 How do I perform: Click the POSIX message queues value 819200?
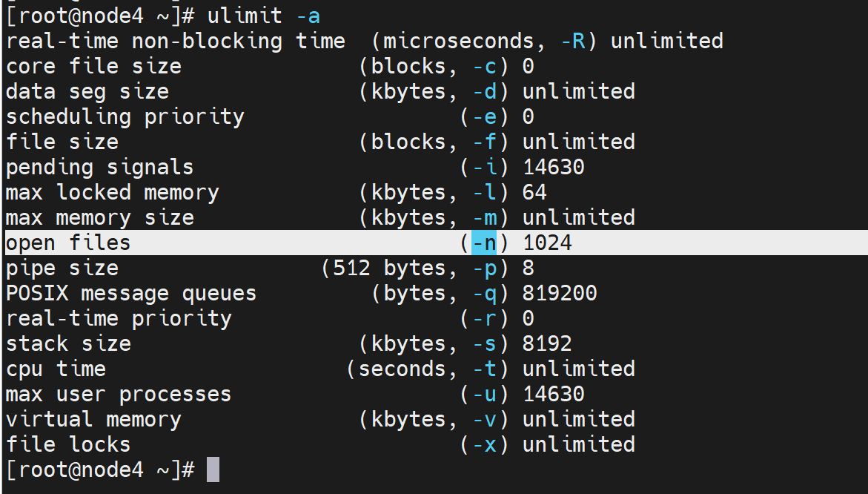[x=560, y=293]
